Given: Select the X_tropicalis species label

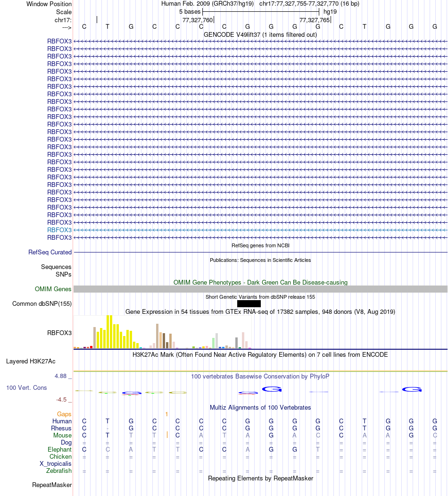Looking at the screenshot, I should 55,464.
